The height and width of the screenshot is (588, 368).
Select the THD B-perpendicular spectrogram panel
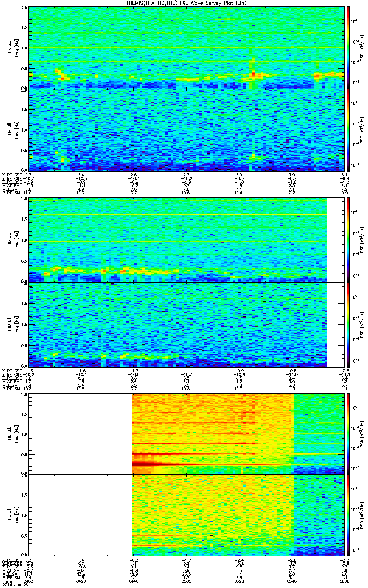187,240
